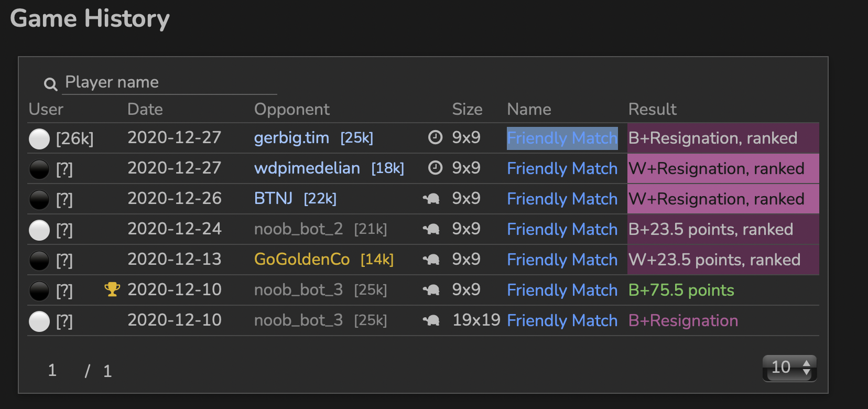This screenshot has width=868, height=409.
Task: Click the clock icon in wdpimedelian row
Action: click(x=435, y=168)
